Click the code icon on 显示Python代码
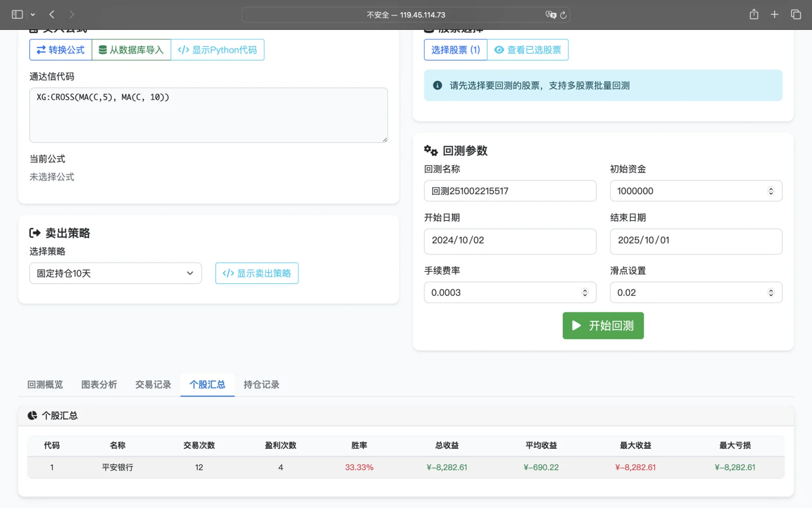 point(183,50)
